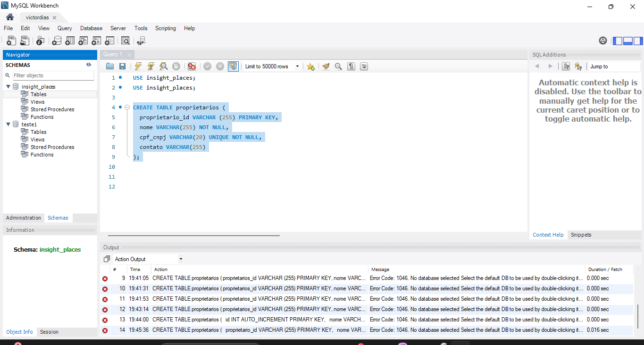Close the Query 1 tab
The image size is (644, 345).
(130, 55)
